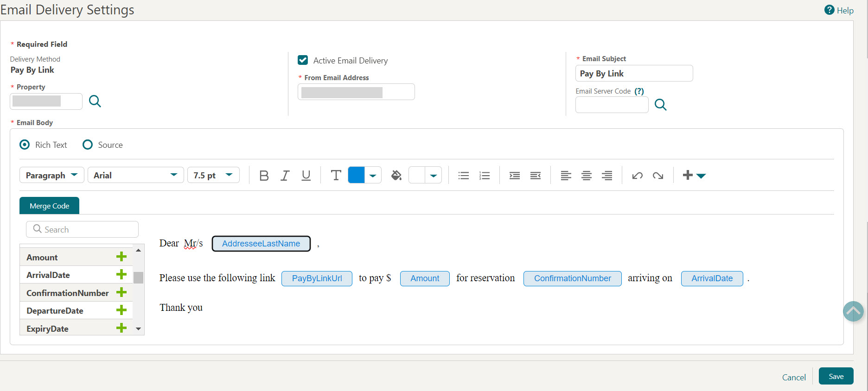Click the background fill bucket icon
The width and height of the screenshot is (868, 391).
(396, 175)
